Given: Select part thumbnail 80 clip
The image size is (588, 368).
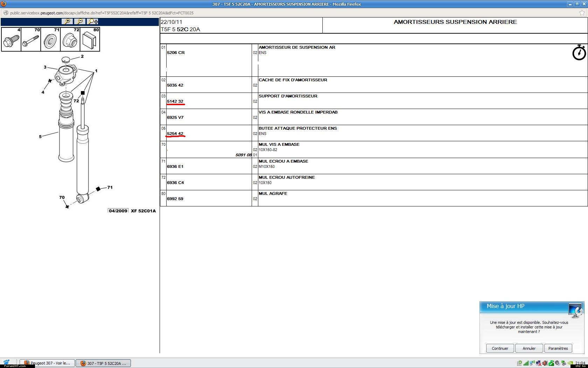Looking at the screenshot, I should [x=90, y=39].
